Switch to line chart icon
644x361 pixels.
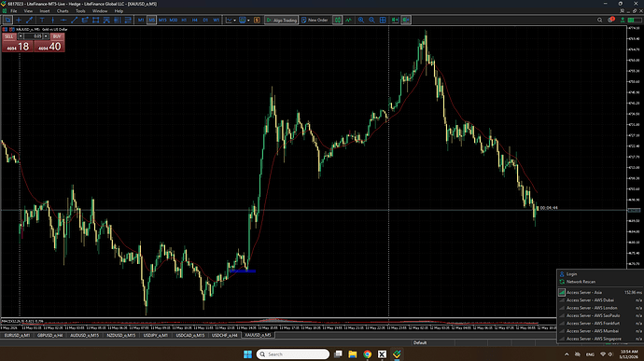point(348,20)
